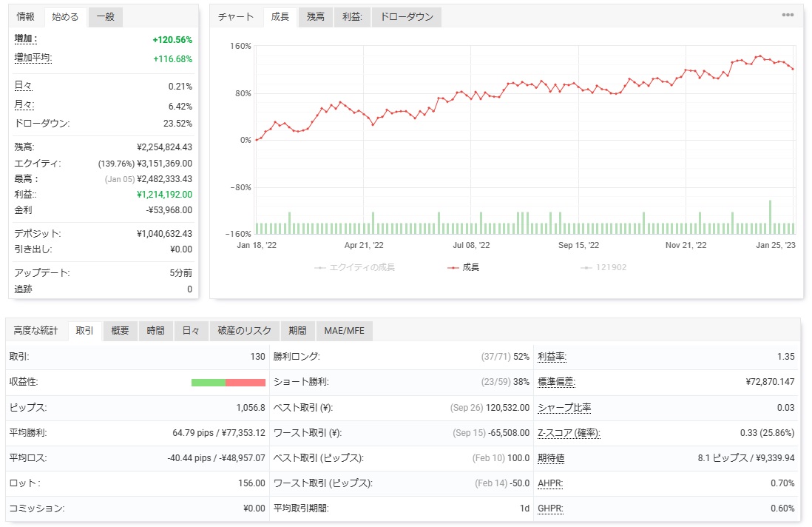Image resolution: width=812 pixels, height=527 pixels.
Task: Open the 日々 statistics tab
Action: click(191, 331)
